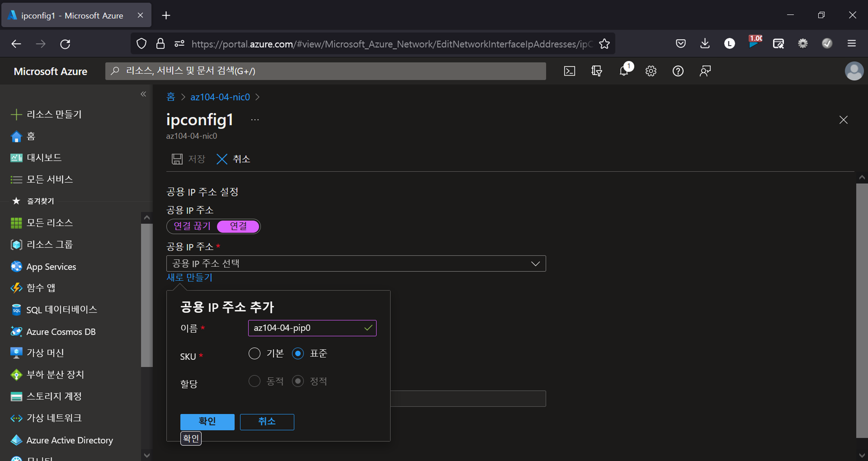This screenshot has width=868, height=461.
Task: Click the Cancel X icon in toolbar
Action: click(x=222, y=159)
